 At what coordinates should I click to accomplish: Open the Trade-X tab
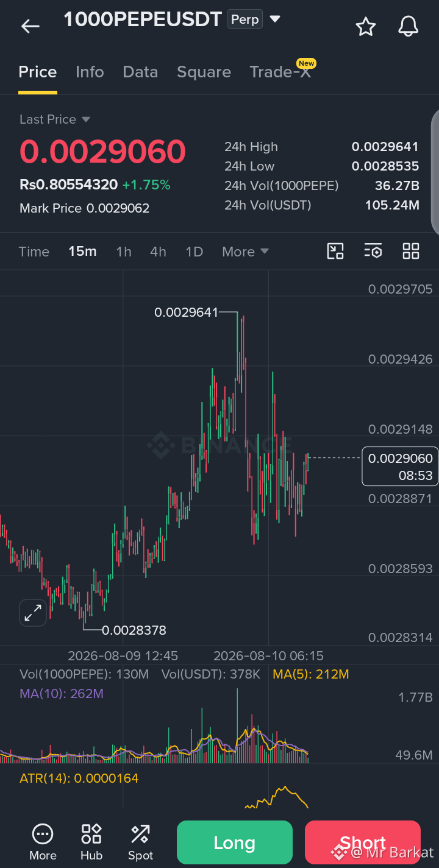[x=280, y=72]
